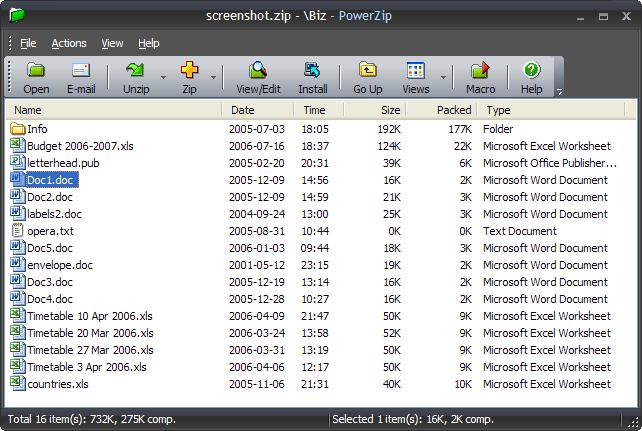642x431 pixels.
Task: Open the View menu
Action: click(112, 43)
